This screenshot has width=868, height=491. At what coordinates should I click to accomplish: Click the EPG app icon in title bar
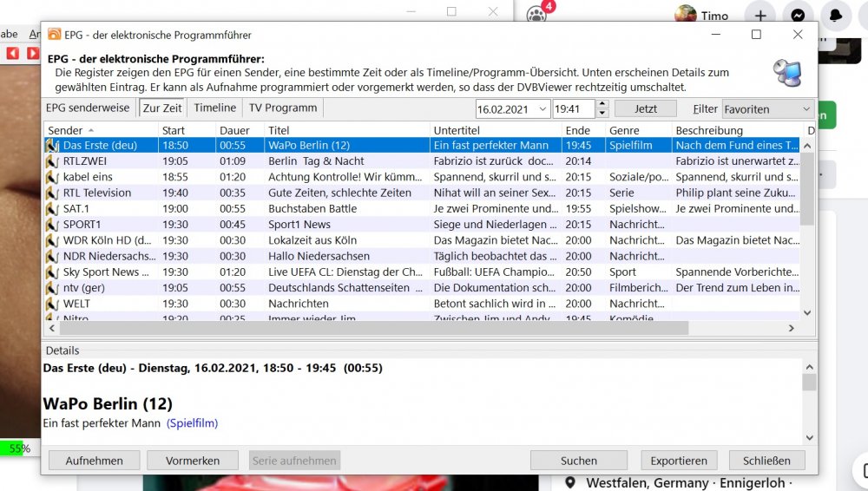coord(55,35)
